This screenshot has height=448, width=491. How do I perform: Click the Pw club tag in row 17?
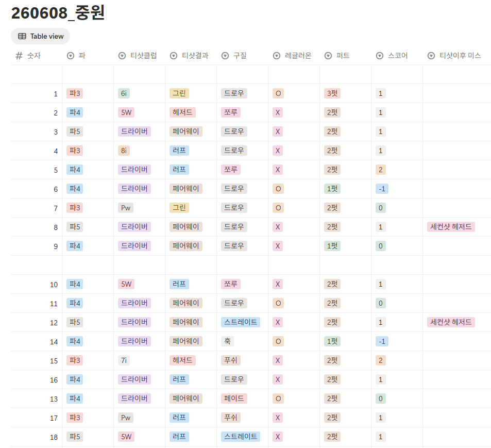point(126,418)
